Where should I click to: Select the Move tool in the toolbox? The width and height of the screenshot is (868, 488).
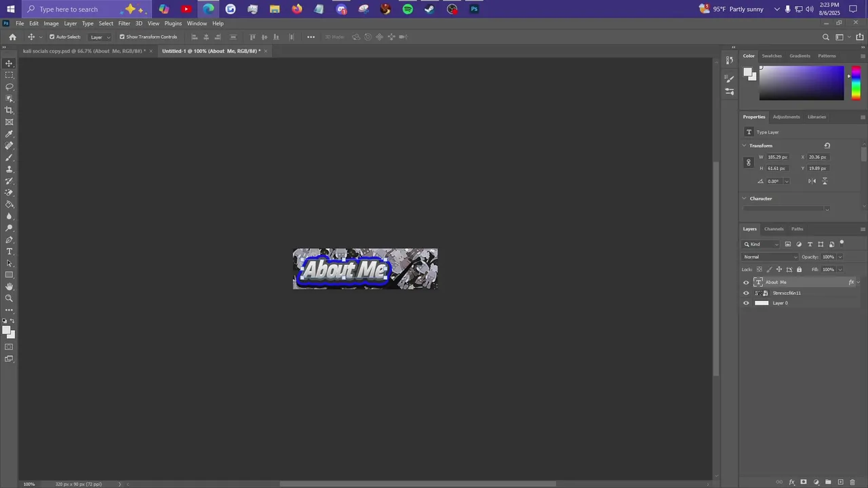(x=9, y=63)
